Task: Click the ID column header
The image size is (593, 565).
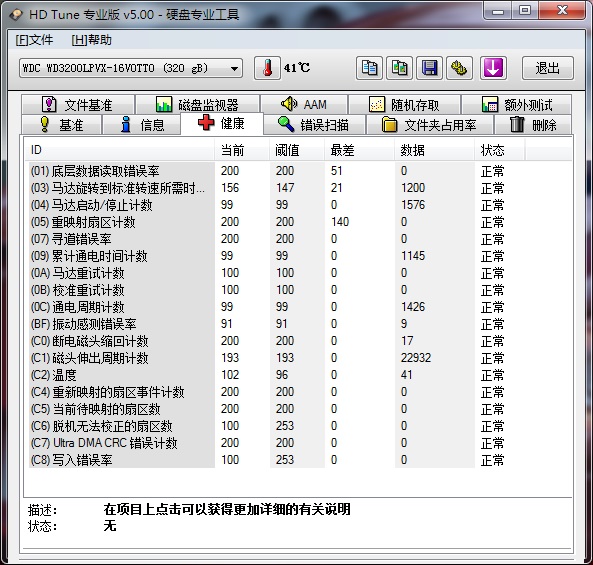Action: point(120,150)
